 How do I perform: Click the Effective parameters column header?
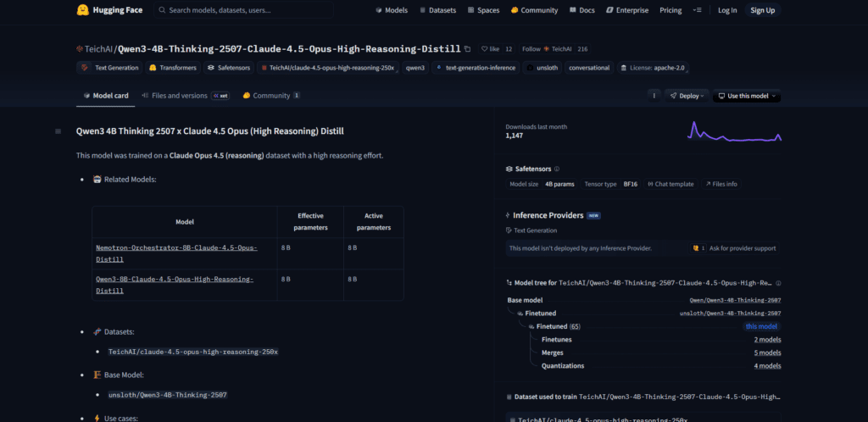click(310, 222)
